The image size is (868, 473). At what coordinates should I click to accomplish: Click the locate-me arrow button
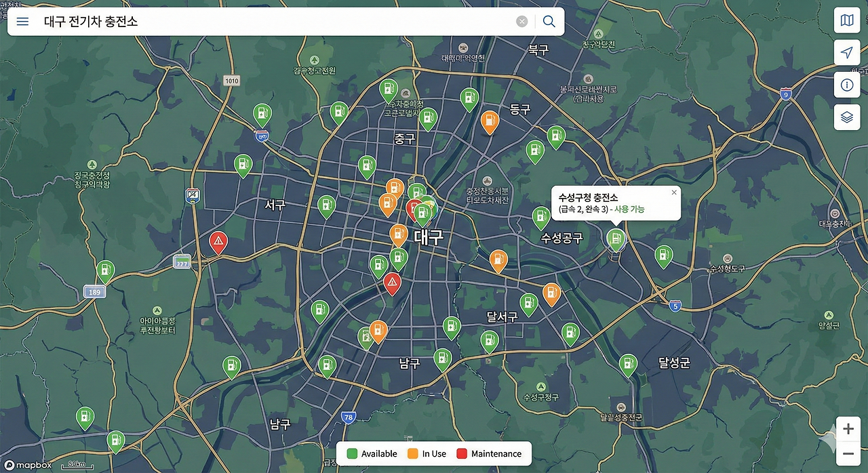tap(847, 53)
